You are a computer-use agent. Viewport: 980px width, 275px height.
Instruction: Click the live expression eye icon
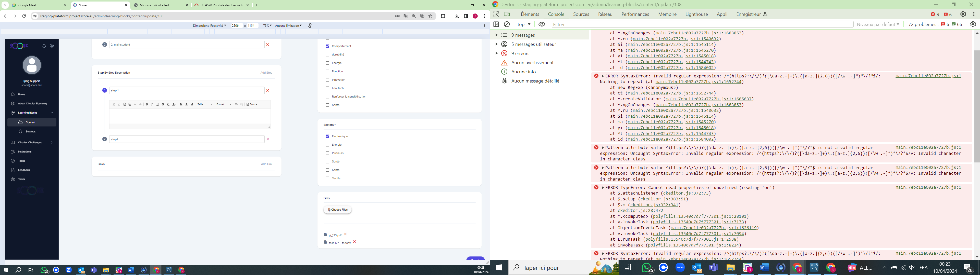542,24
